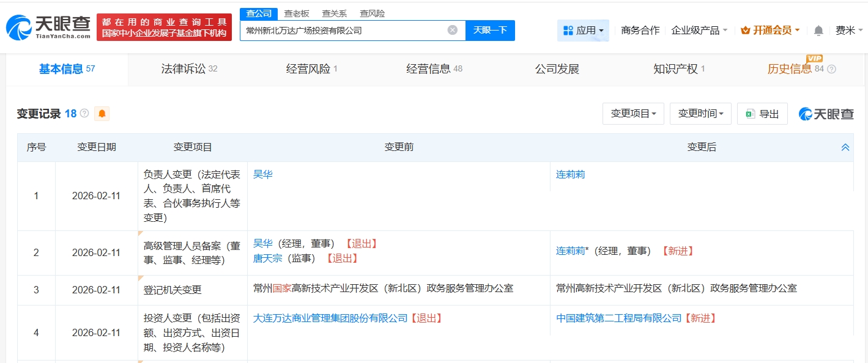
Task: Open the notification bell in header
Action: (818, 31)
